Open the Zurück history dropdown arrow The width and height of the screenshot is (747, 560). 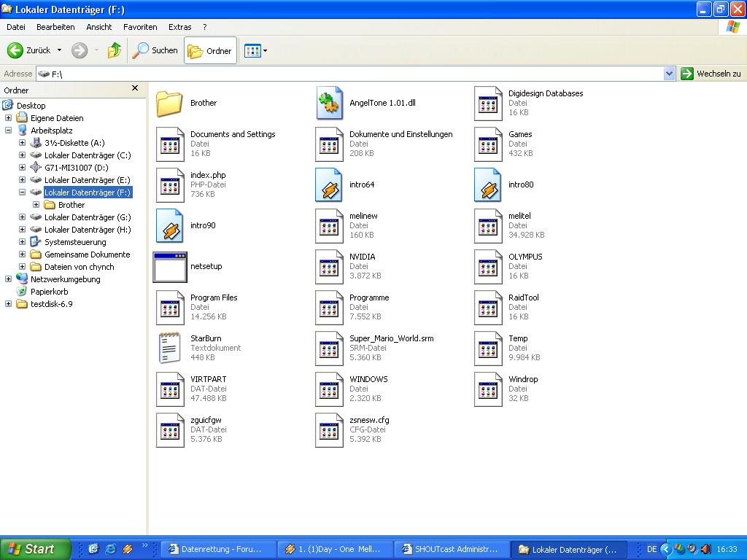pyautogui.click(x=59, y=50)
